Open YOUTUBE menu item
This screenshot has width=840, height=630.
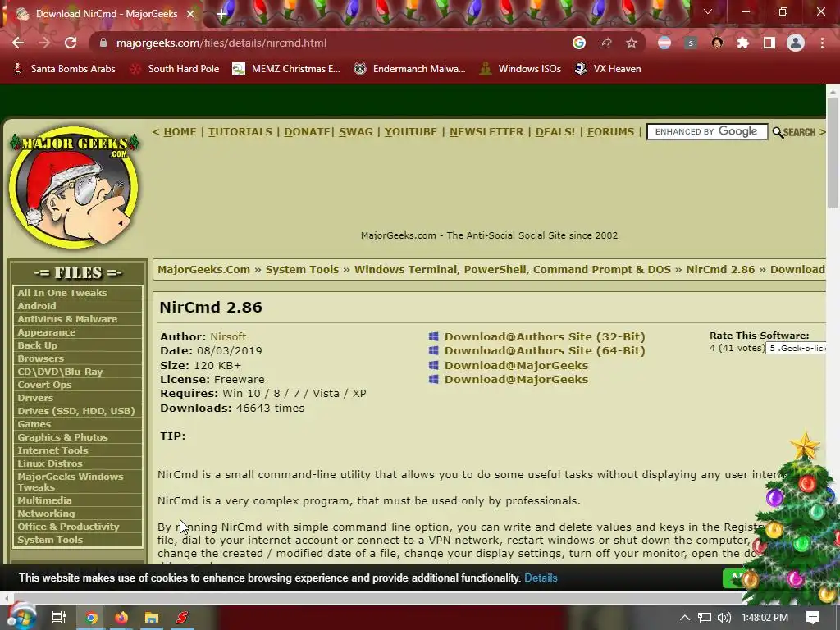(411, 132)
